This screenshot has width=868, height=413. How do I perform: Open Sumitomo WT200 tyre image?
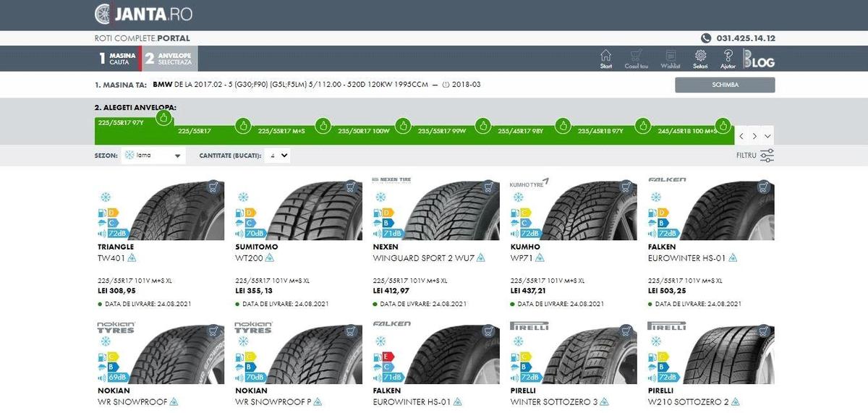(x=315, y=210)
